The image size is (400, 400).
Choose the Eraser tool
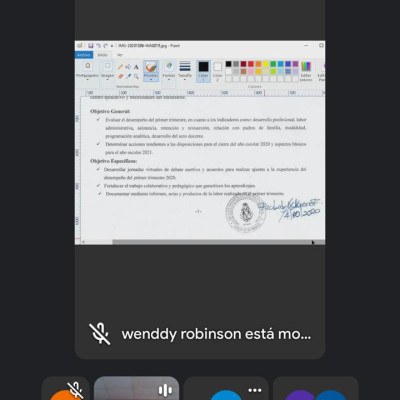[120, 76]
